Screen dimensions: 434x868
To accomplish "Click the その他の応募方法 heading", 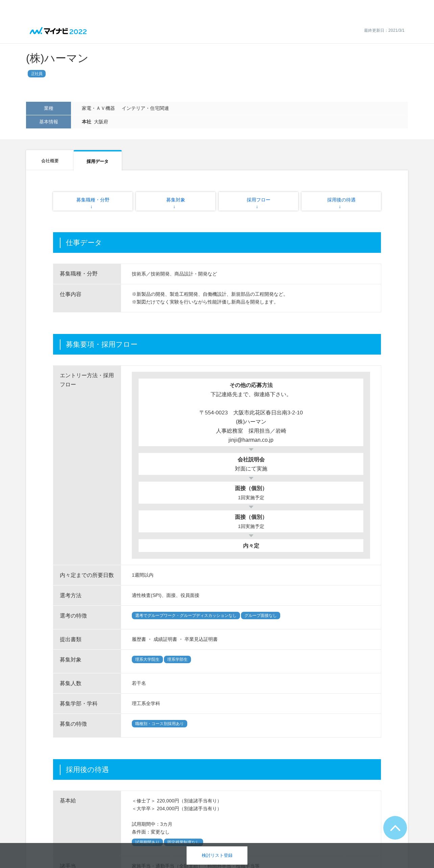I will pyautogui.click(x=251, y=385).
